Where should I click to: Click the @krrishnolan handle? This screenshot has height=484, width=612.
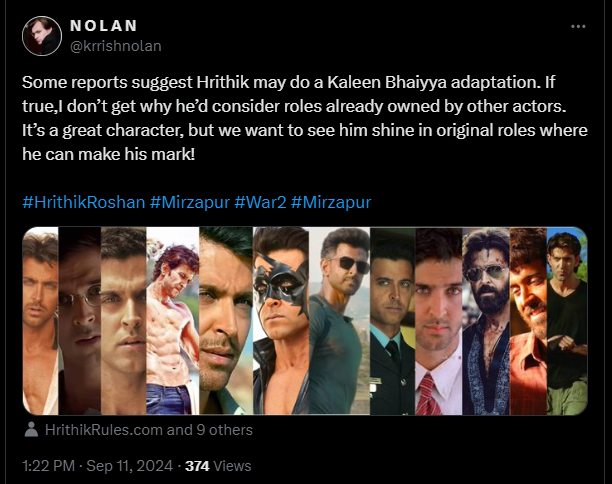pyautogui.click(x=115, y=45)
